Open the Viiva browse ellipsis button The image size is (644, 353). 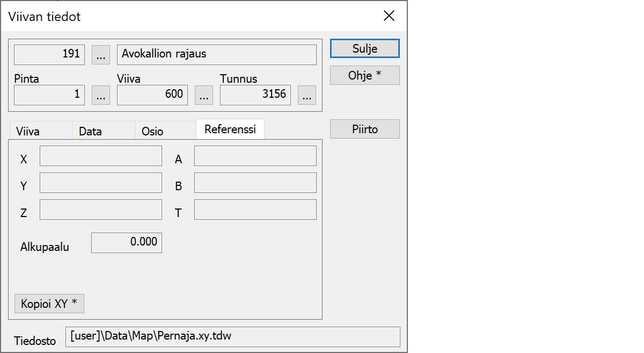click(x=203, y=95)
